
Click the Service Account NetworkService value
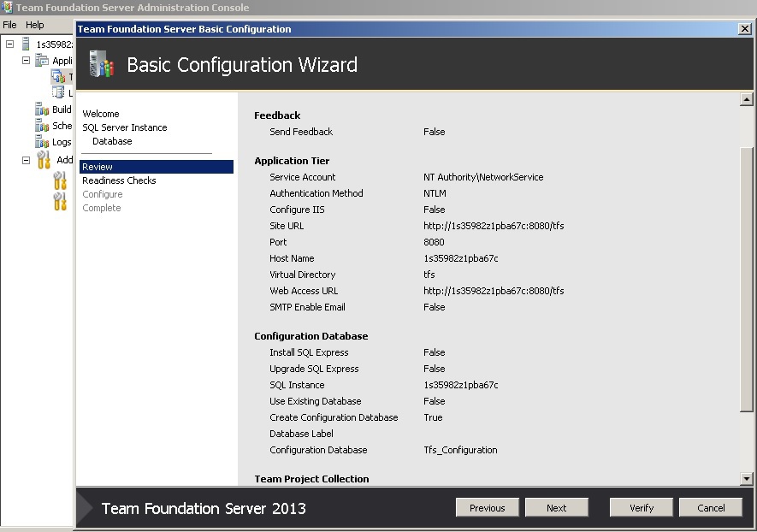point(483,177)
